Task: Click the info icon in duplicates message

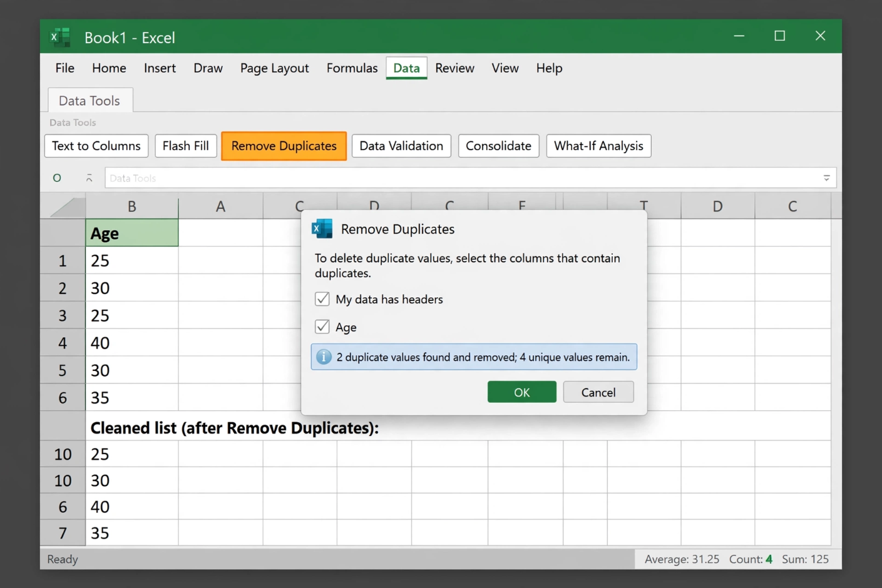Action: click(x=324, y=357)
